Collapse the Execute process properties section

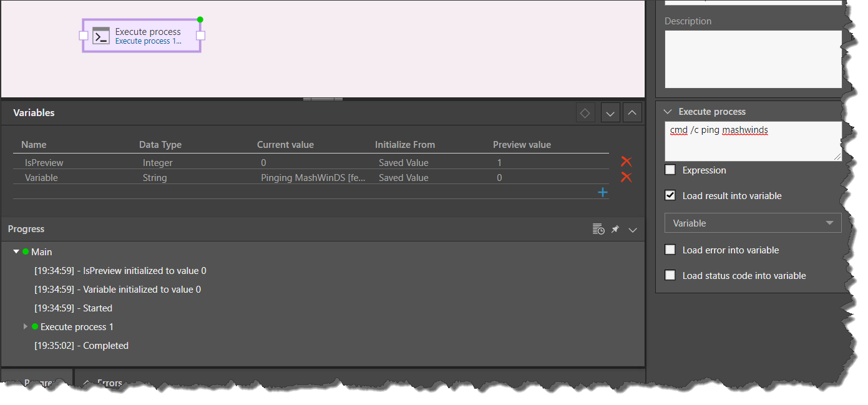coord(668,112)
